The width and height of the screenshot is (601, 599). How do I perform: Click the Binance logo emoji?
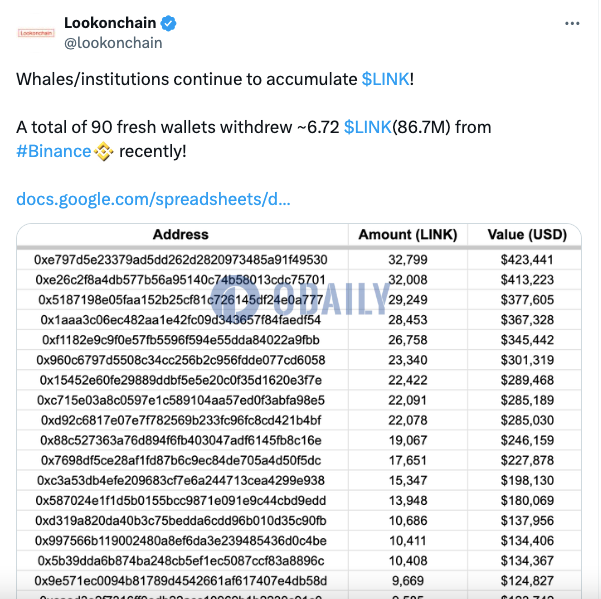[103, 151]
